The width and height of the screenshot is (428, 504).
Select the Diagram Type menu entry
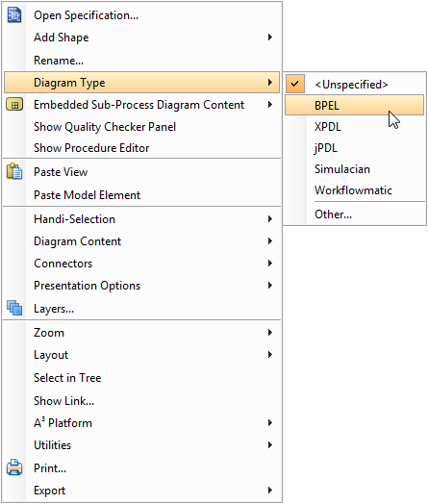click(142, 83)
